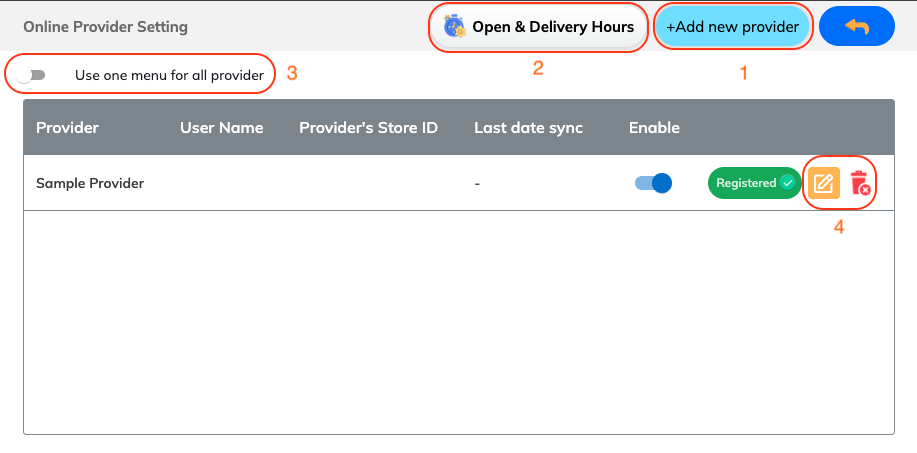Image resolution: width=917 pixels, height=453 pixels.
Task: Click the "Provider's Store ID" column header
Action: coord(368,127)
